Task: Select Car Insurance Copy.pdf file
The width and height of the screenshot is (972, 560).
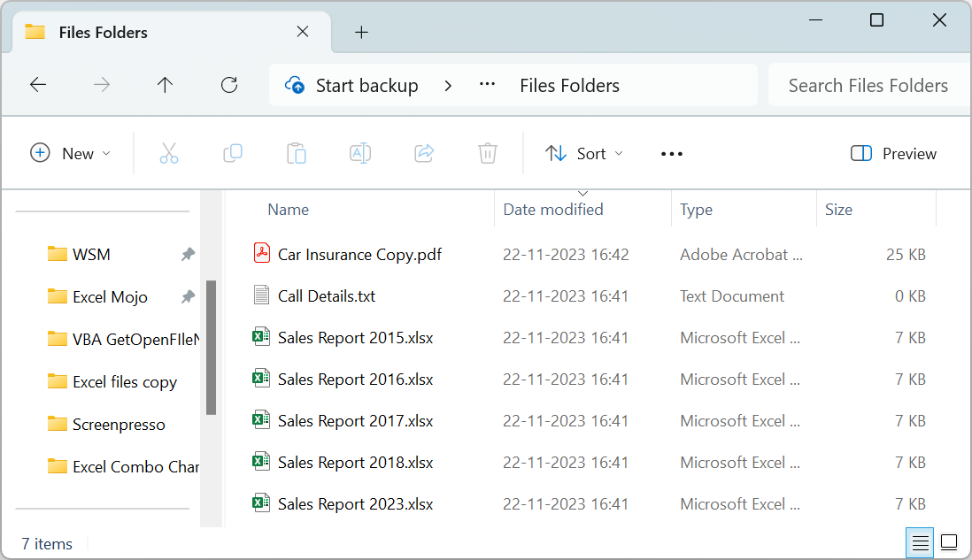Action: click(x=359, y=255)
